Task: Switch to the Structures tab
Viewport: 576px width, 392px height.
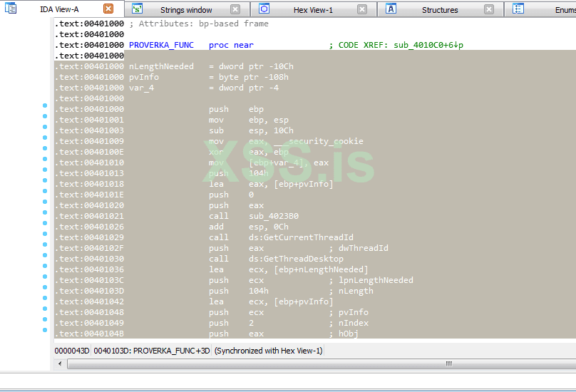Action: click(x=440, y=10)
